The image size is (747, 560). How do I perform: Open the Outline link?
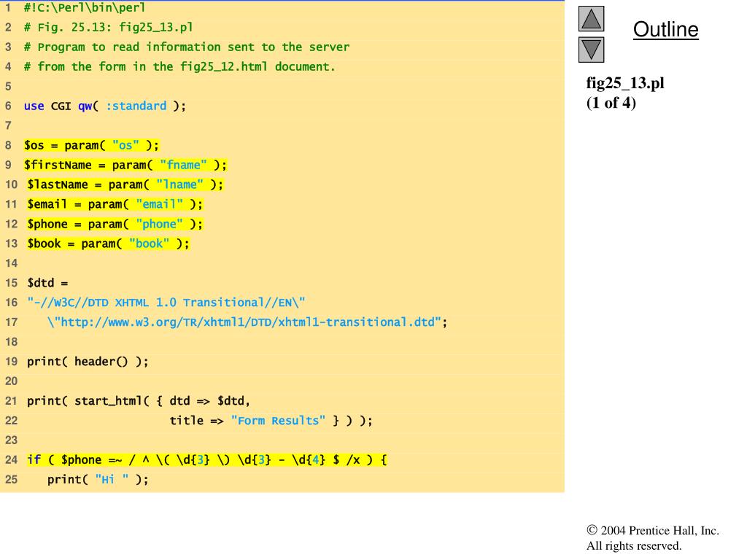point(665,29)
